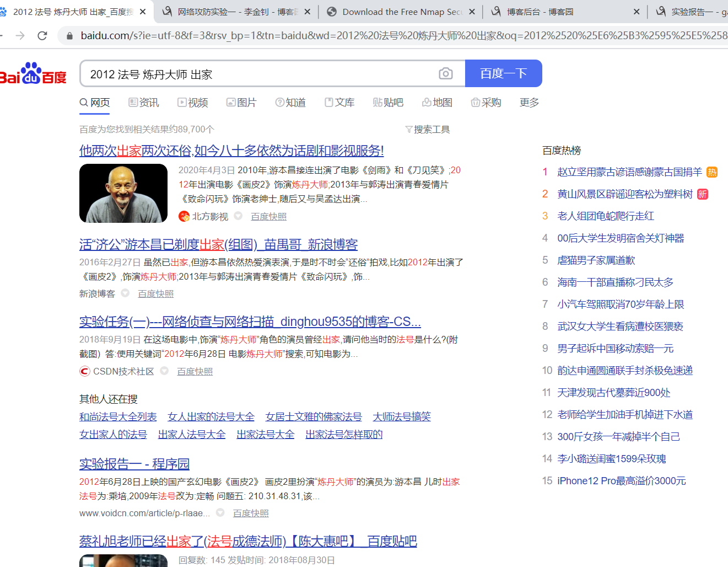Reload the current Baidu page
728x567 pixels.
[42, 36]
